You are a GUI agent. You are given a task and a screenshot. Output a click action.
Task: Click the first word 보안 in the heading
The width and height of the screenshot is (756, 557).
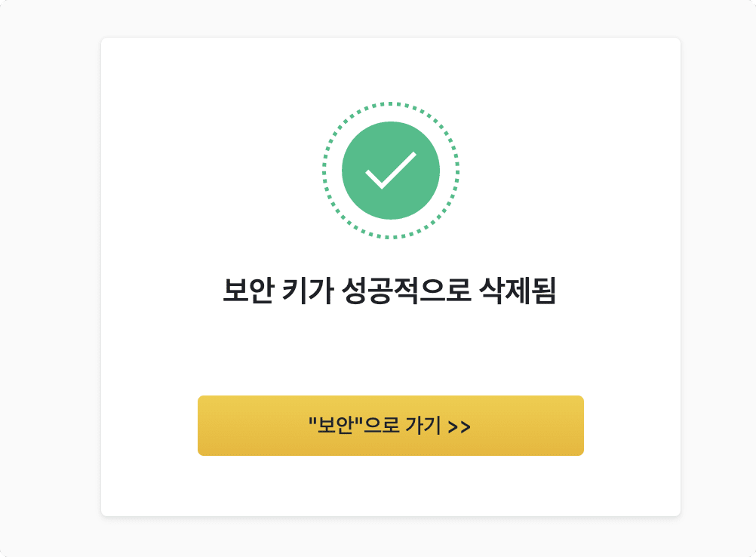click(248, 291)
